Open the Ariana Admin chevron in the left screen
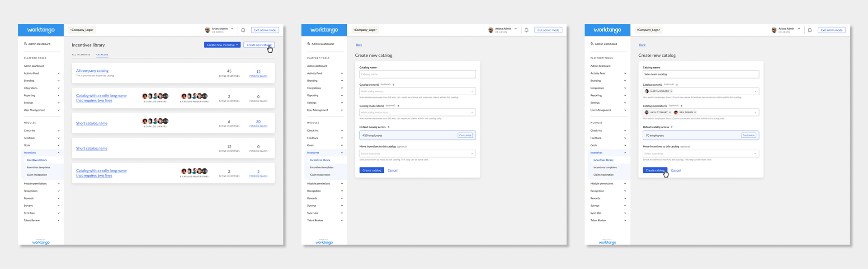Viewport: 868px width, 269px height. click(232, 28)
